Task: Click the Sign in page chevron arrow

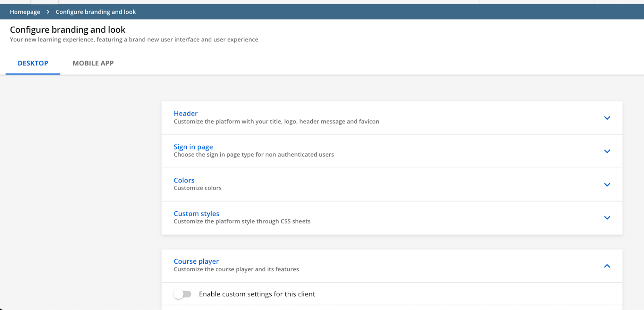Action: 607,151
